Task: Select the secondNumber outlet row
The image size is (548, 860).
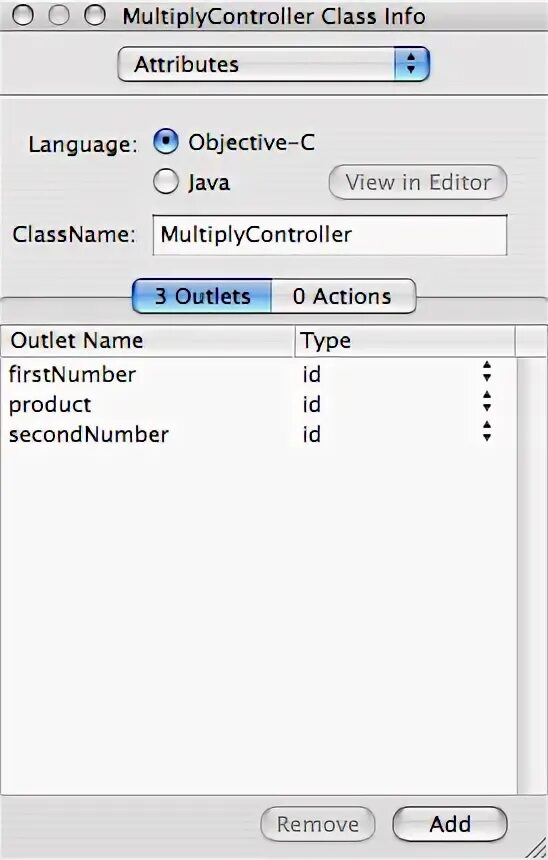Action: point(258,434)
